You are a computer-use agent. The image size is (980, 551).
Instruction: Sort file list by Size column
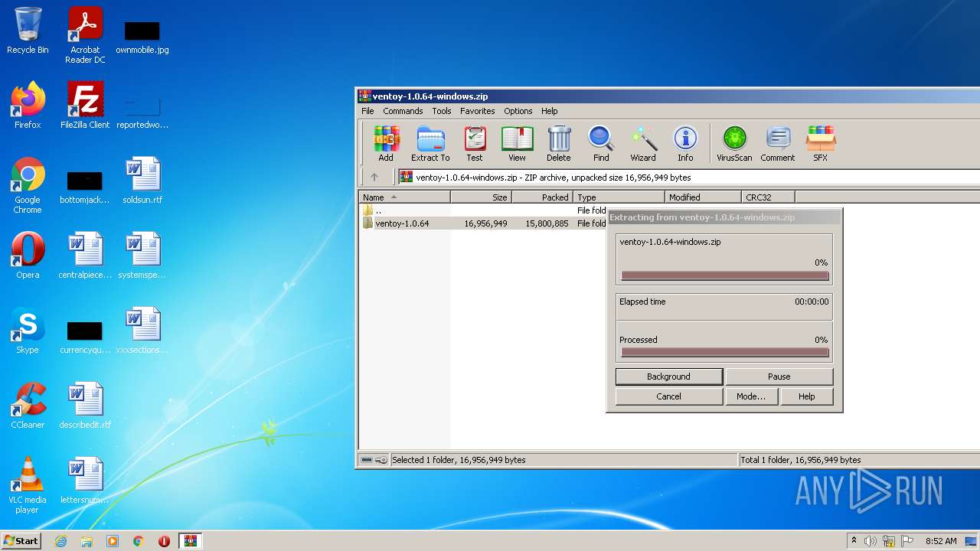pyautogui.click(x=481, y=197)
